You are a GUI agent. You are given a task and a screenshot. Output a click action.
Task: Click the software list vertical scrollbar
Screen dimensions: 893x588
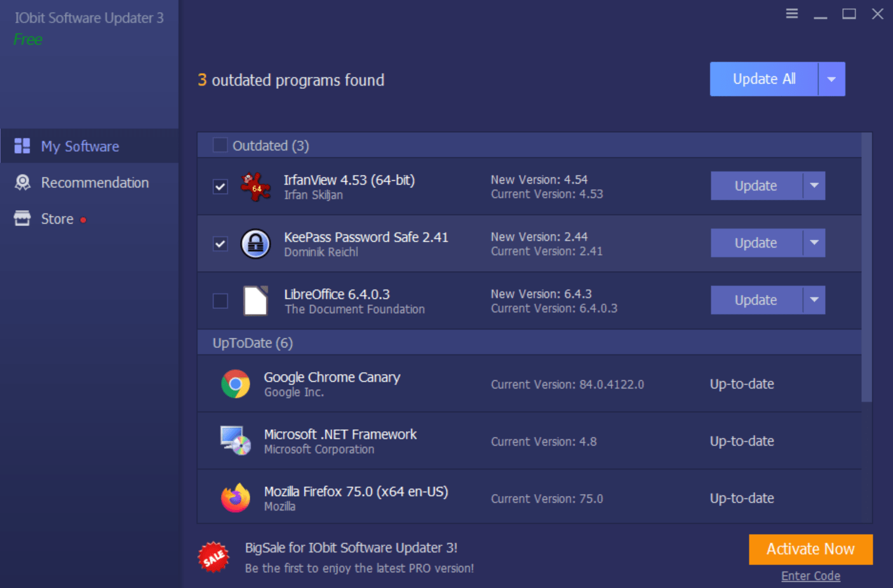866,267
